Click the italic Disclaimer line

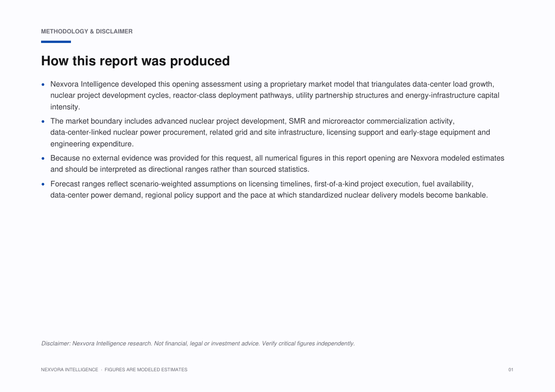coord(198,343)
